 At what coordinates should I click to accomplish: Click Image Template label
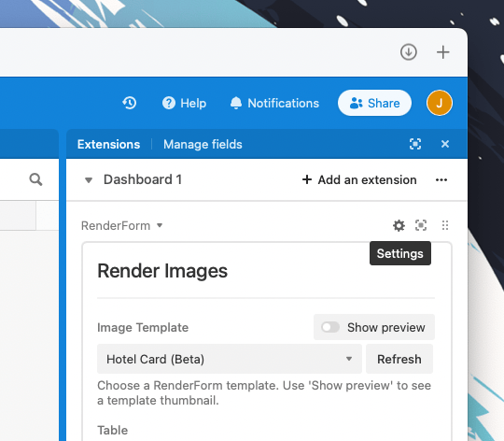pos(143,327)
